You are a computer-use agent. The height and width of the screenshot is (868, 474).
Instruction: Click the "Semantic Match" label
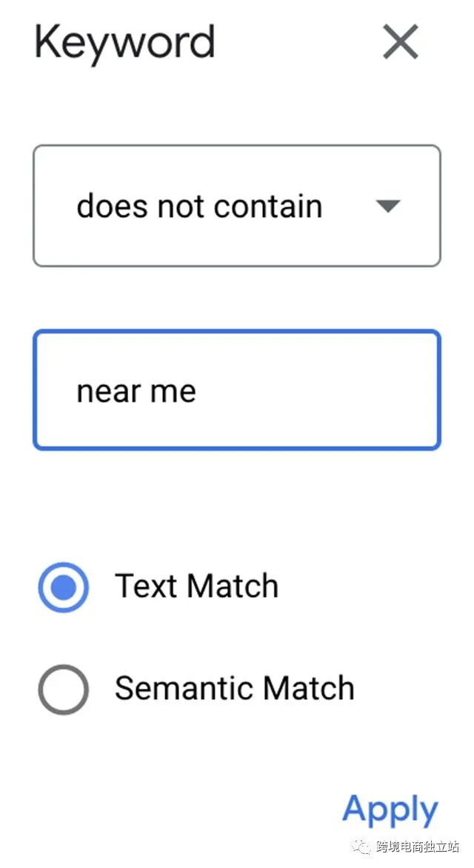click(234, 688)
